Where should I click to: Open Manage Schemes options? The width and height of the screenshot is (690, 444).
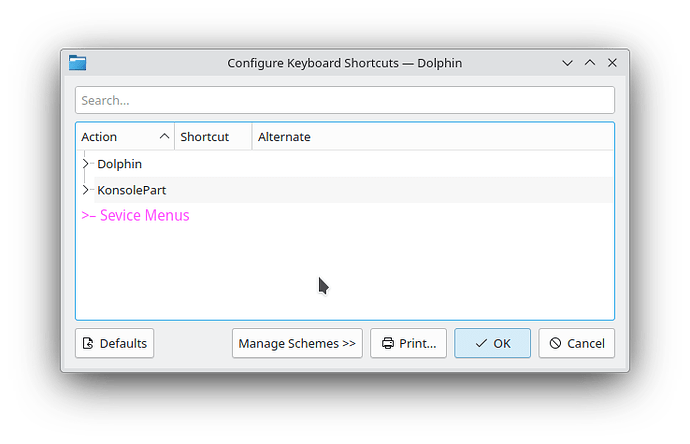(297, 343)
